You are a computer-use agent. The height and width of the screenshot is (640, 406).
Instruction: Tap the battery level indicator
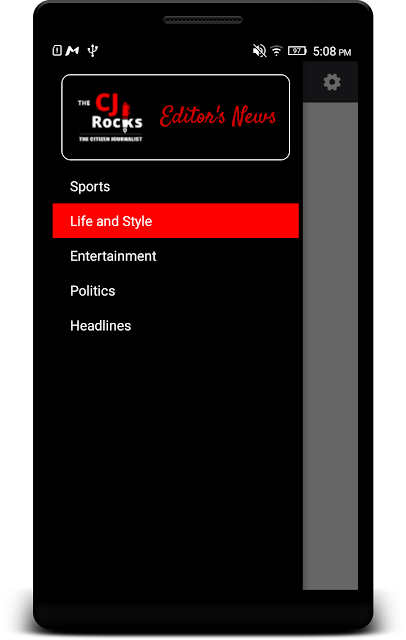(297, 51)
